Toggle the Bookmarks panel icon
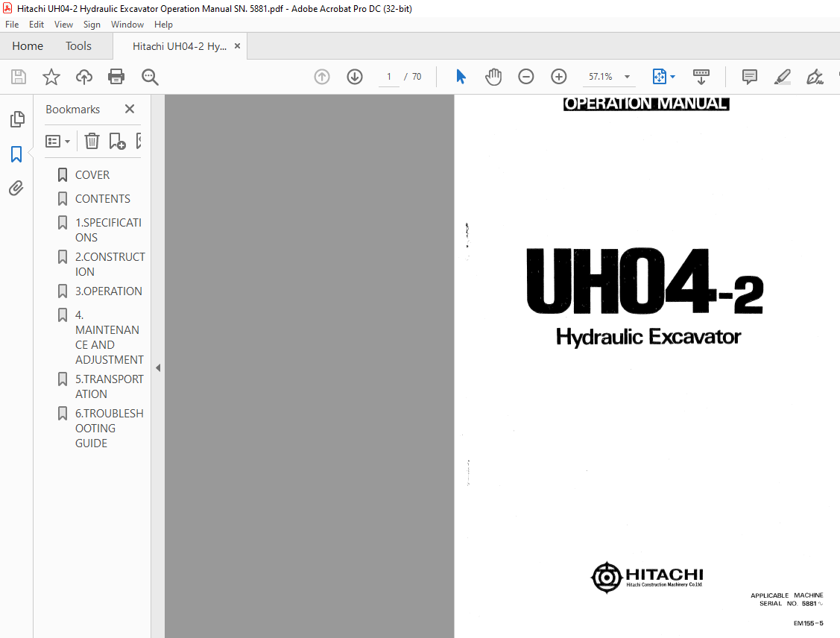This screenshot has width=840, height=638. [16, 154]
